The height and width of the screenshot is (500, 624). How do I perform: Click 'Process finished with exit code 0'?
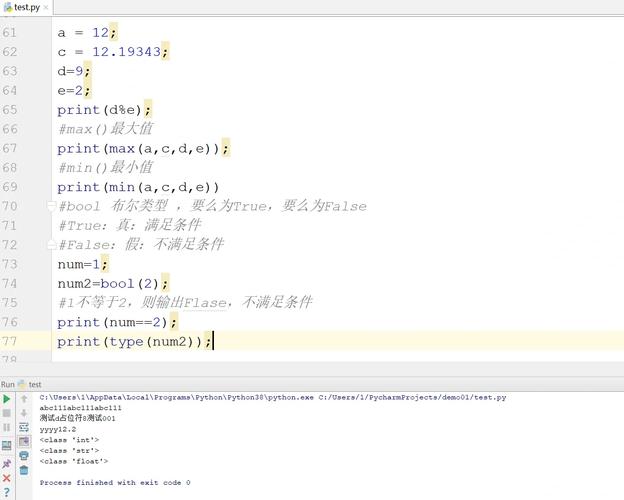[x=115, y=482]
